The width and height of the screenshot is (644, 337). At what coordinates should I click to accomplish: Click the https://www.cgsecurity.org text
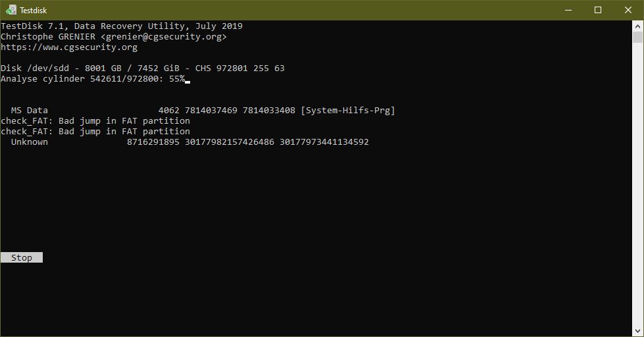(x=69, y=47)
